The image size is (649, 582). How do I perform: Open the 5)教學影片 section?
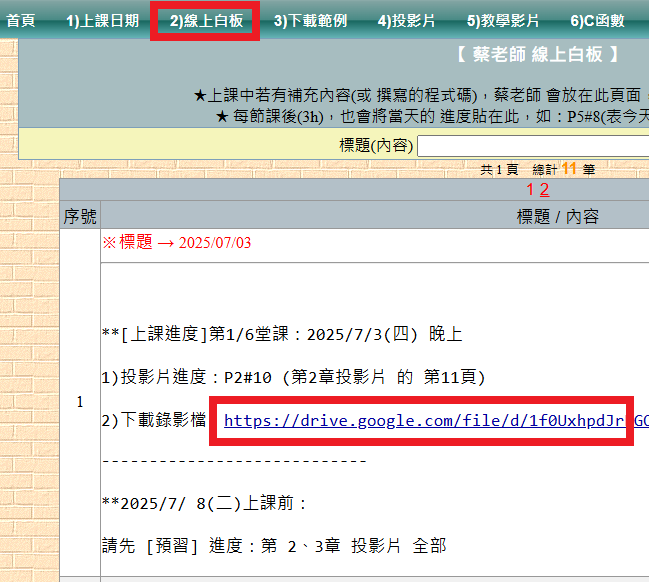click(x=502, y=21)
